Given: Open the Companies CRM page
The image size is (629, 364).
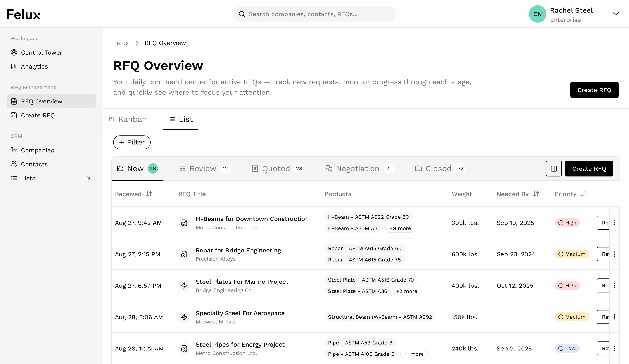Looking at the screenshot, I should click(x=37, y=150).
